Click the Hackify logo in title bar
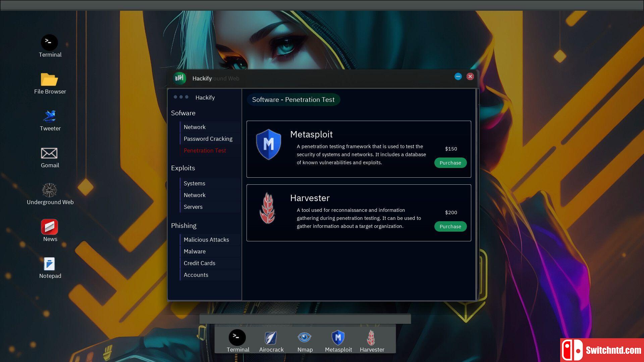The height and width of the screenshot is (362, 644). (x=179, y=78)
